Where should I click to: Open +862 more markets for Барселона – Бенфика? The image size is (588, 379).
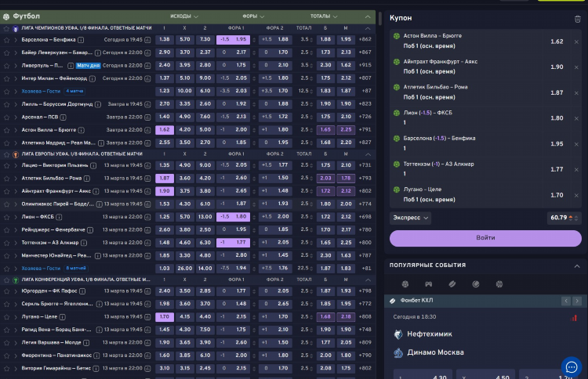click(x=365, y=39)
